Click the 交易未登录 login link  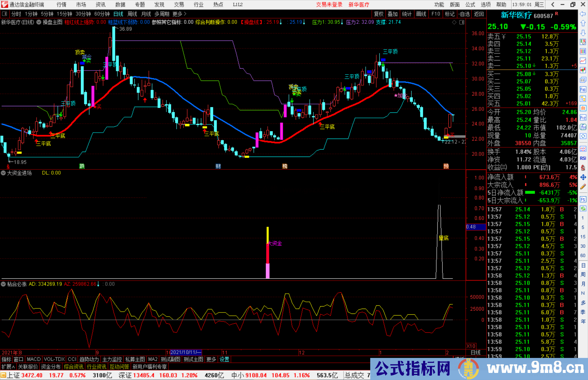pyautogui.click(x=329, y=4)
